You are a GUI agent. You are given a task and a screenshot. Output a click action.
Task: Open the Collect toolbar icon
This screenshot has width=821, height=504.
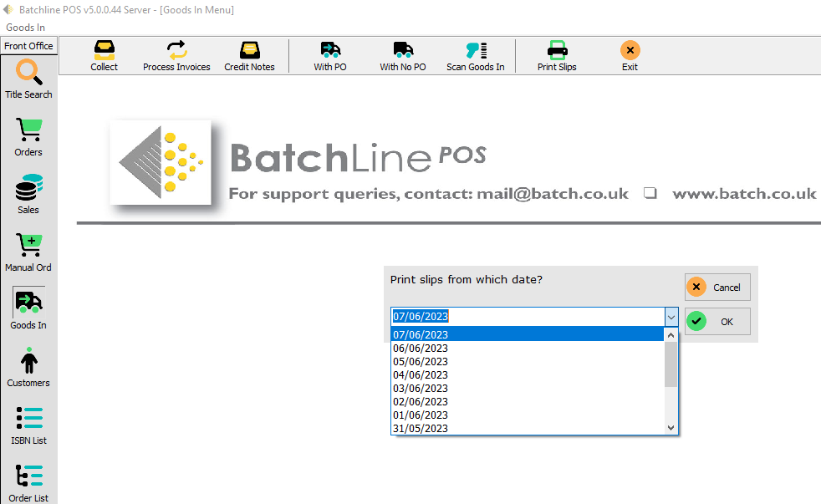tap(105, 55)
